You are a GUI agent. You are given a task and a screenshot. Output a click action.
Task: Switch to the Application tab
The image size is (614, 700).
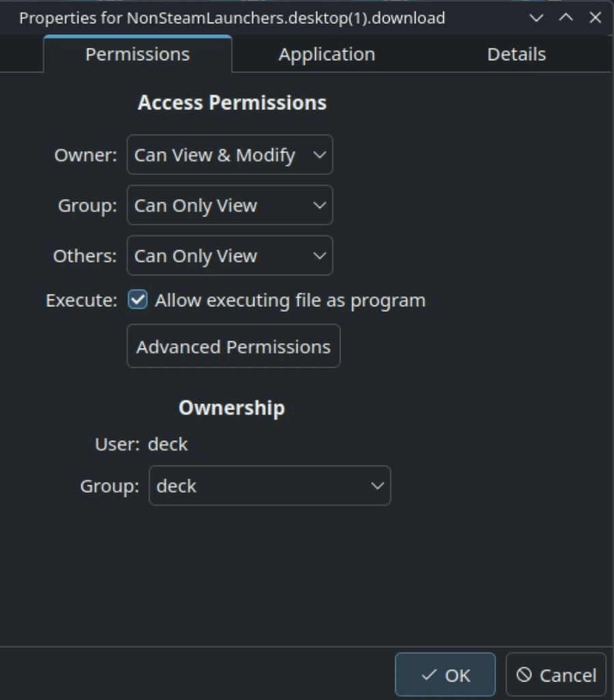coord(327,55)
